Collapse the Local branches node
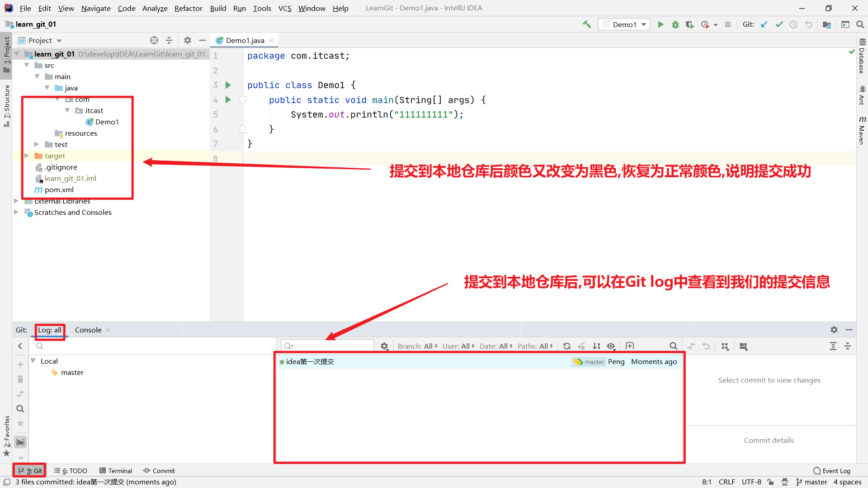 click(x=33, y=360)
